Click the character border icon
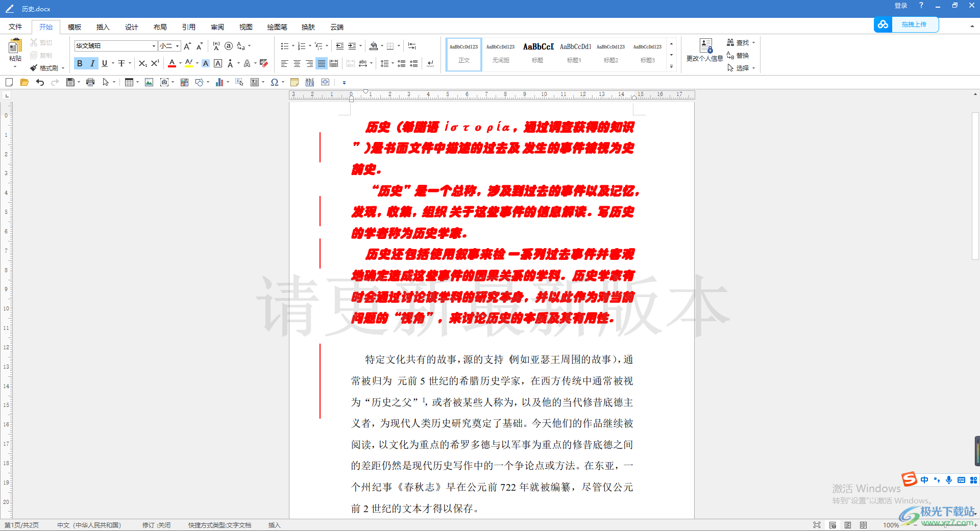Viewport: 980px width, 531px height. pos(218,63)
